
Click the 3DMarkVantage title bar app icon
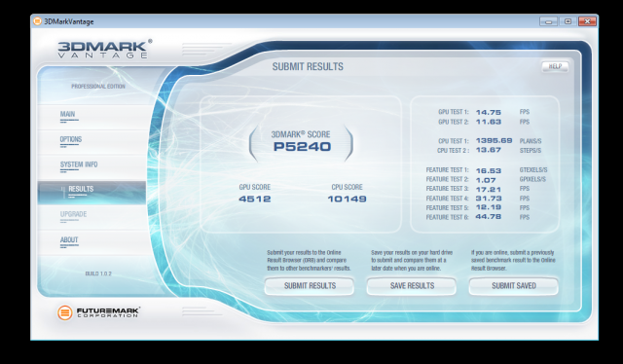pyautogui.click(x=37, y=21)
